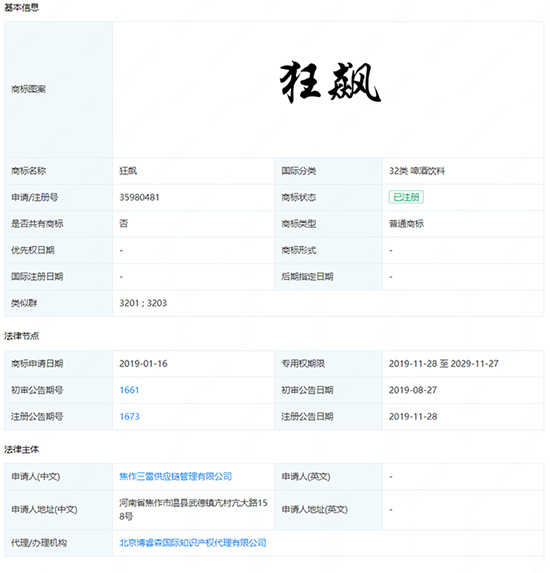
Task: Click the 是否共有商标 label cell
Action: point(58,224)
